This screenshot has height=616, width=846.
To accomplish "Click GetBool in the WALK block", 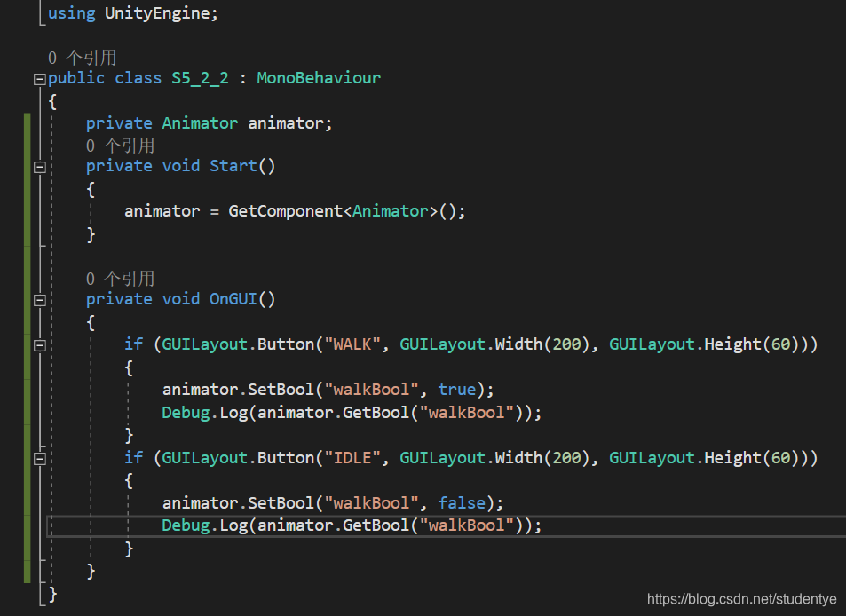I will click(376, 414).
